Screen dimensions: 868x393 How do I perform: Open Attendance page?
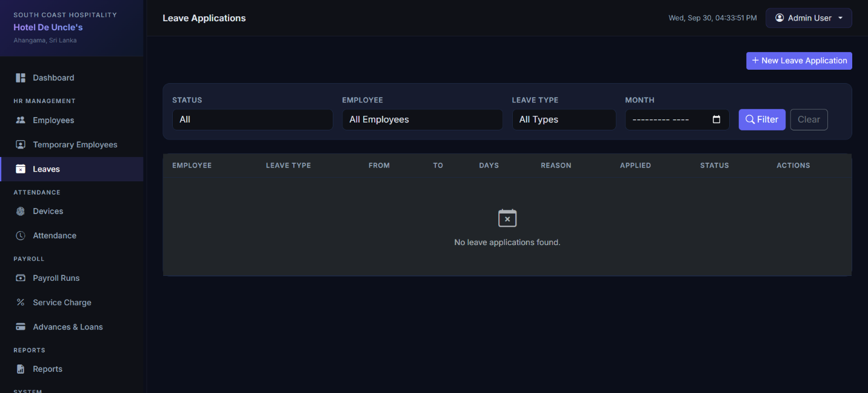coord(72,235)
